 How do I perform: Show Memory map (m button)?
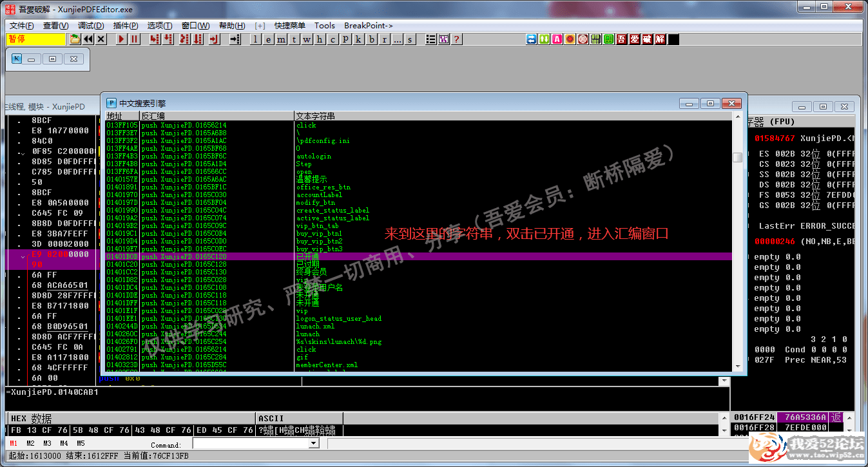[281, 39]
